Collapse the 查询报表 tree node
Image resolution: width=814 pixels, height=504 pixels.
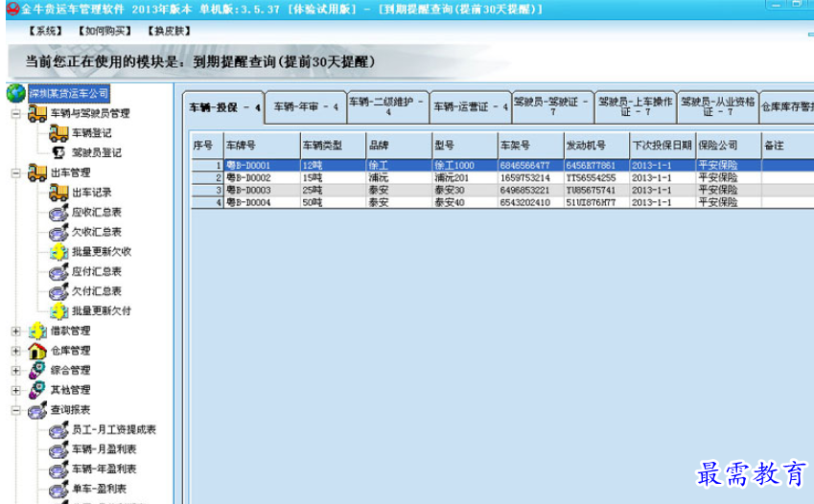15,410
